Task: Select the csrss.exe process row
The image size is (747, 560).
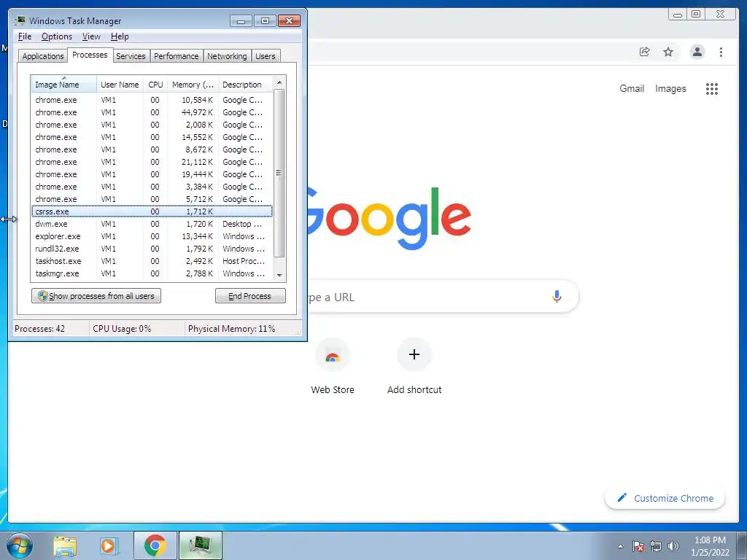Action: coord(152,211)
